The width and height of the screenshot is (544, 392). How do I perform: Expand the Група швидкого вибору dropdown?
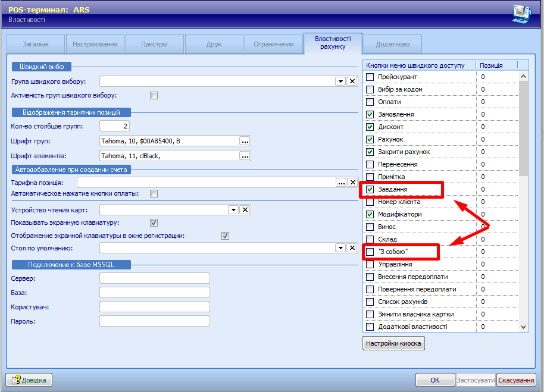pos(340,81)
